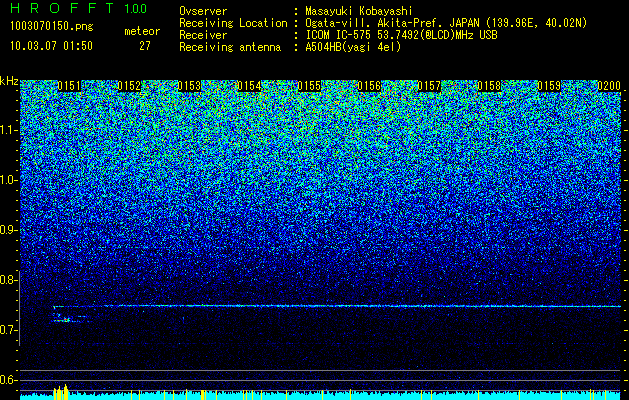Click the date stamp 10.03.07 01:50

tap(51, 46)
